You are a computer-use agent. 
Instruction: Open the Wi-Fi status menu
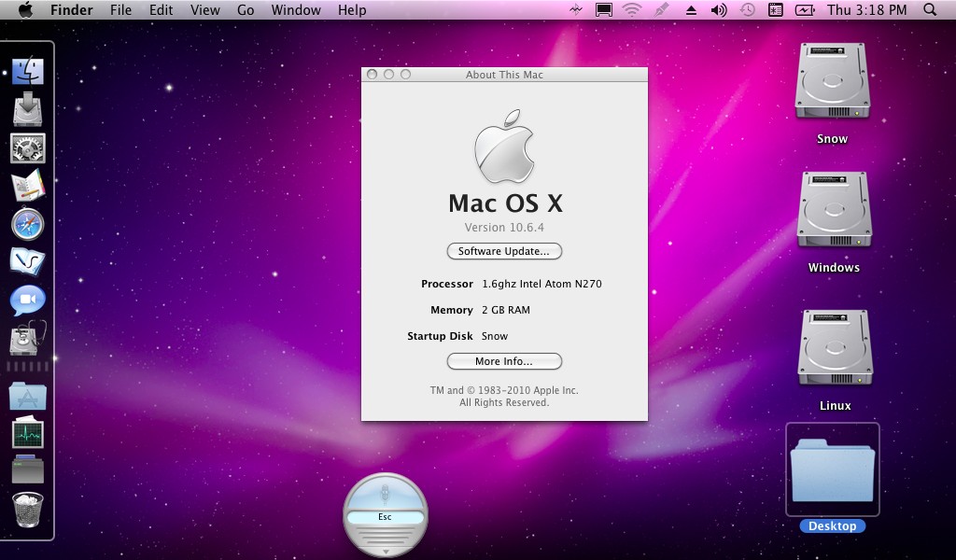tap(632, 10)
